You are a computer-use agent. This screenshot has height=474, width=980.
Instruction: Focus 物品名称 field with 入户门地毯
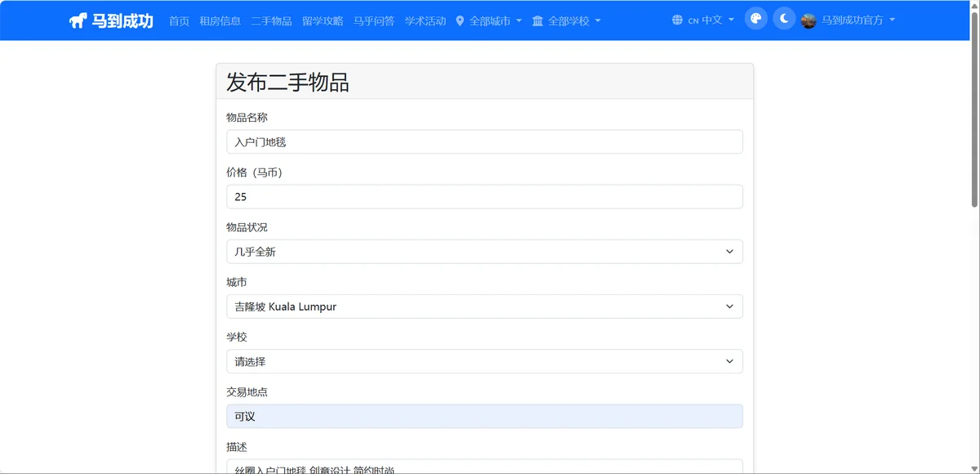[x=484, y=141]
